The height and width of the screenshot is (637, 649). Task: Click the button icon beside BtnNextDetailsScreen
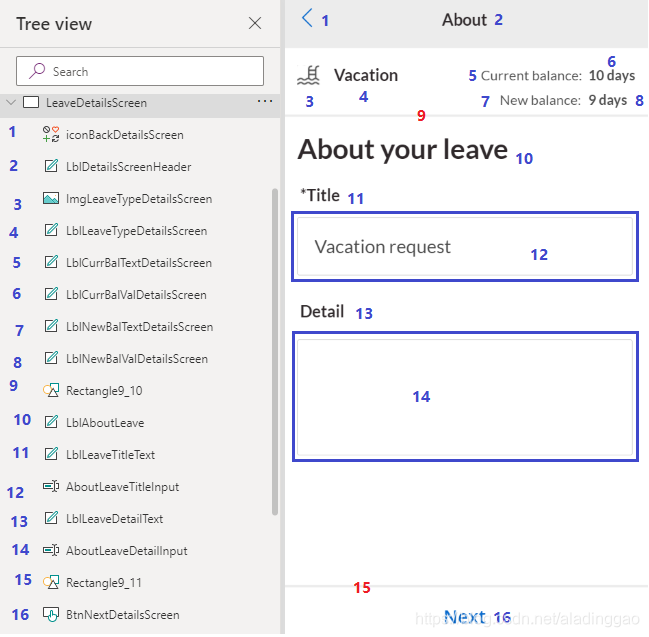tap(51, 614)
